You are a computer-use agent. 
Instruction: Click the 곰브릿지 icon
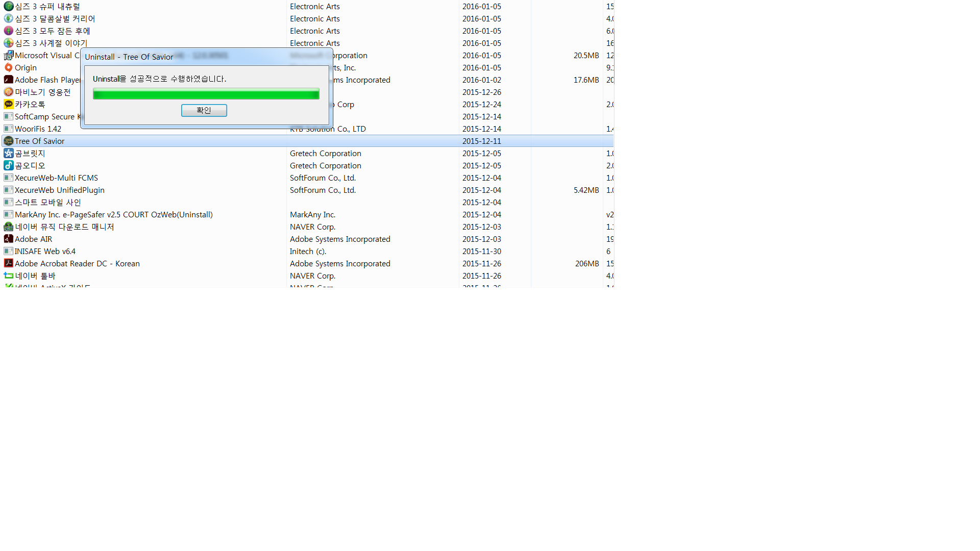click(x=8, y=154)
